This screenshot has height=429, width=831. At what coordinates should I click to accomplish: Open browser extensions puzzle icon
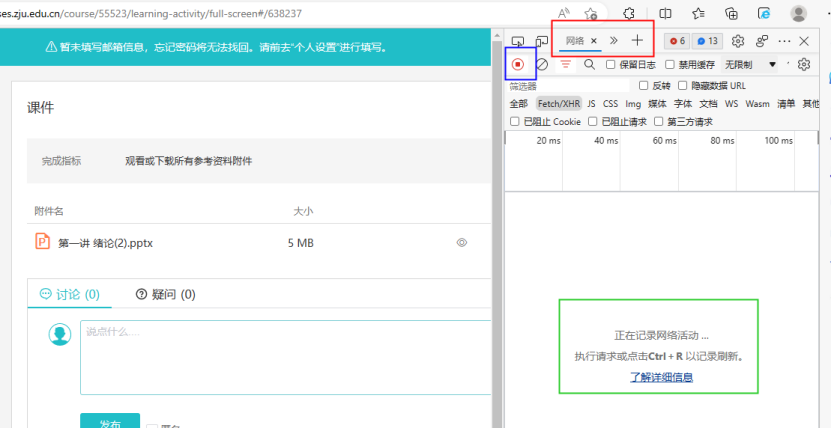point(629,13)
